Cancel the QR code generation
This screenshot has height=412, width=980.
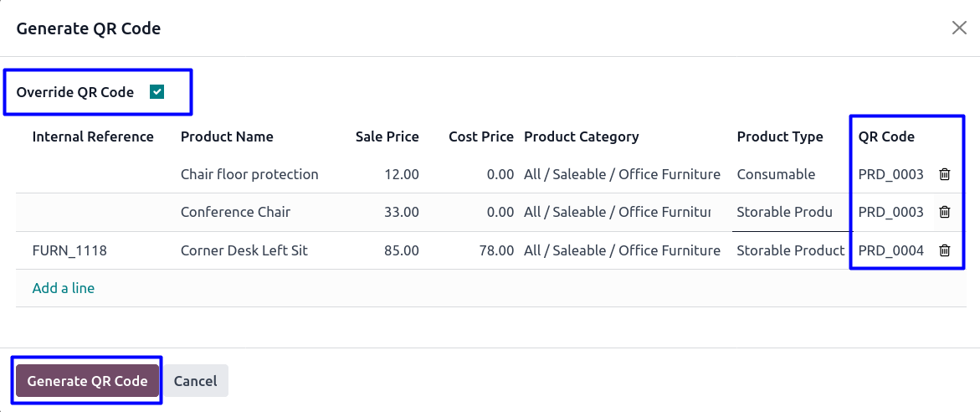click(x=195, y=381)
